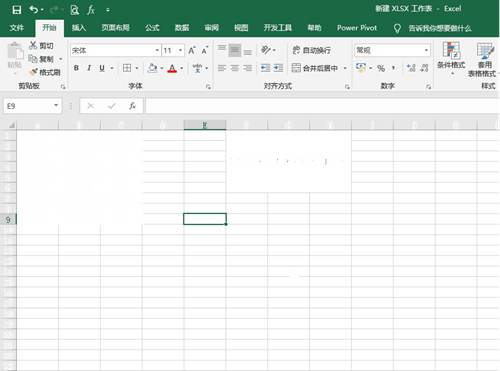Align text to the top
The height and width of the screenshot is (371, 500).
222,49
